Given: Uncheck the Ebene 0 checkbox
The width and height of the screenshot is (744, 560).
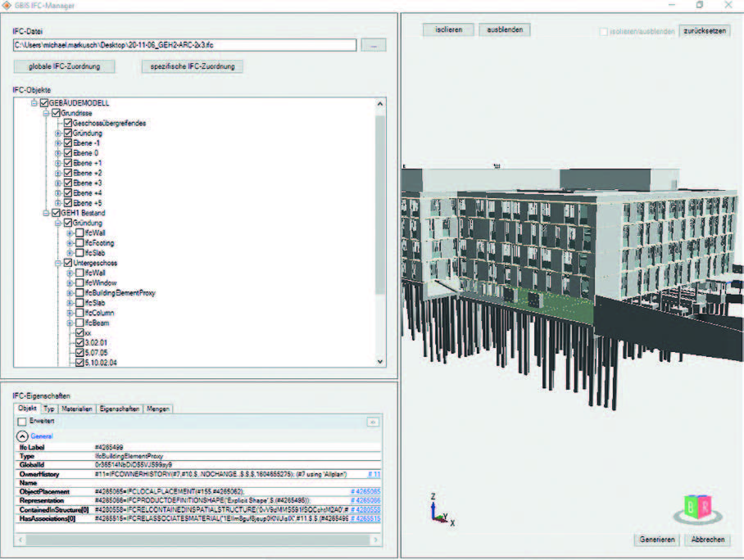Looking at the screenshot, I should [x=68, y=153].
